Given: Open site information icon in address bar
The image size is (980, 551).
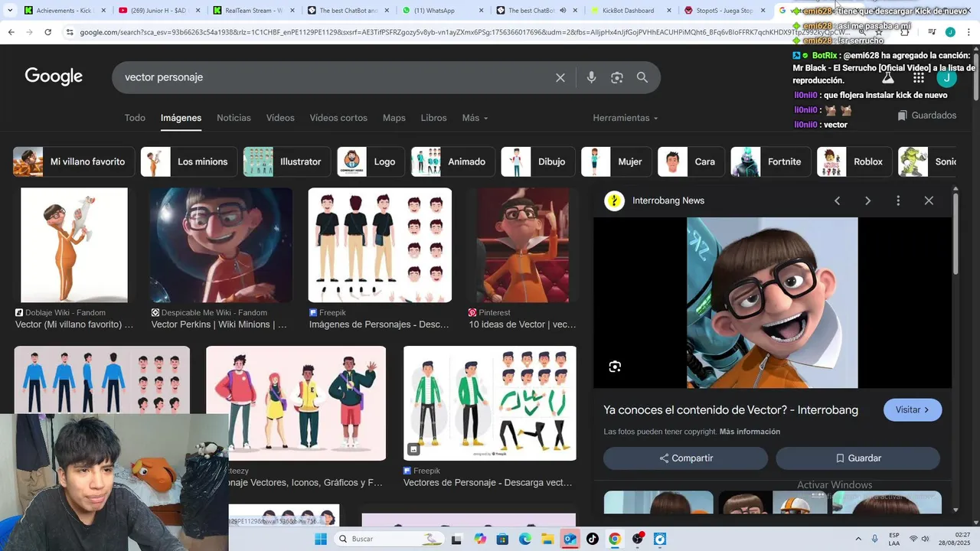Looking at the screenshot, I should point(70,32).
